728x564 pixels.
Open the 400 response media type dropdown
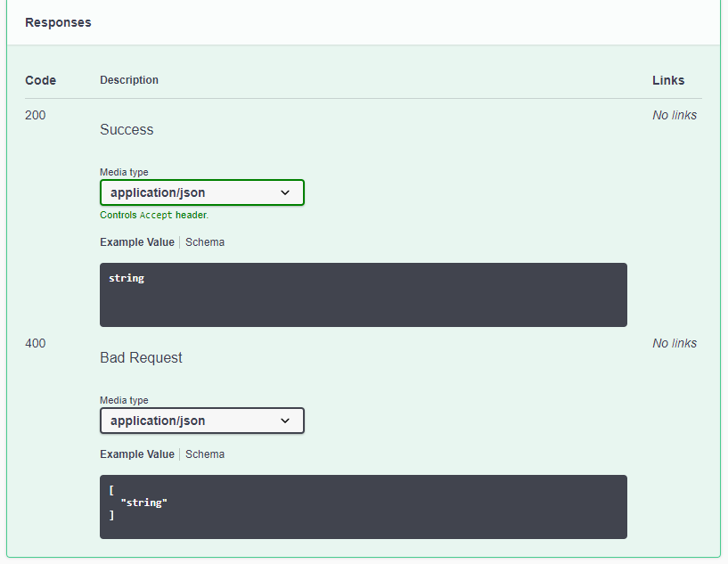point(201,421)
